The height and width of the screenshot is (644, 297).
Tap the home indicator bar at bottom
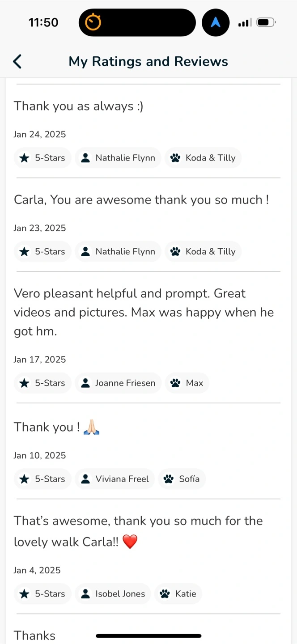tap(148, 636)
